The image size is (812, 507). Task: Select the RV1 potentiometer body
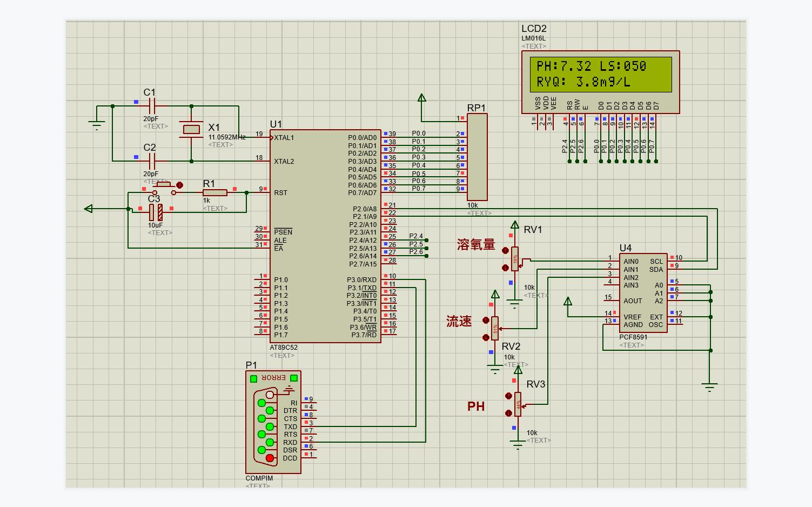(515, 259)
